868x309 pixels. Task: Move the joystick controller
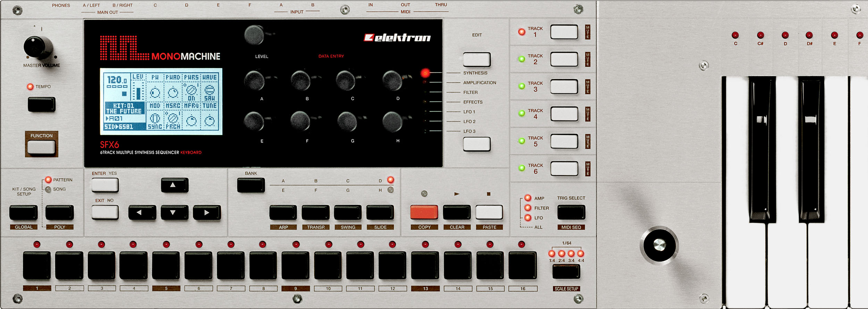pos(659,245)
